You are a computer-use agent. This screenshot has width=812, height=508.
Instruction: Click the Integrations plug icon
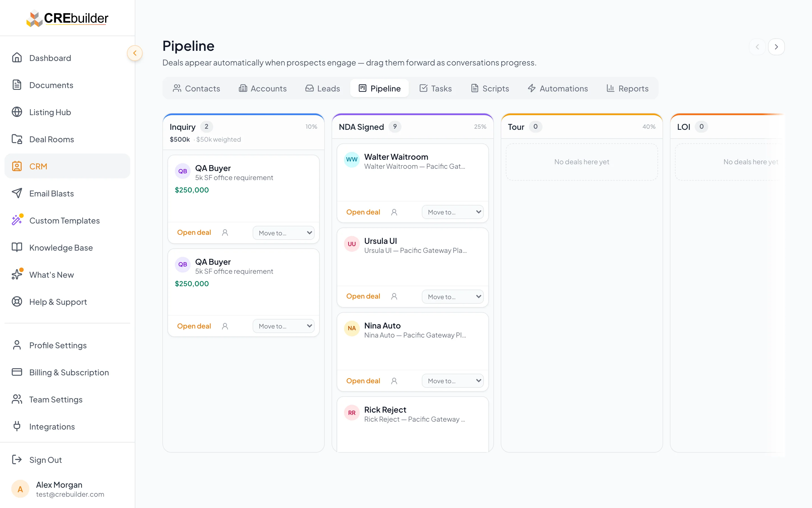click(17, 426)
